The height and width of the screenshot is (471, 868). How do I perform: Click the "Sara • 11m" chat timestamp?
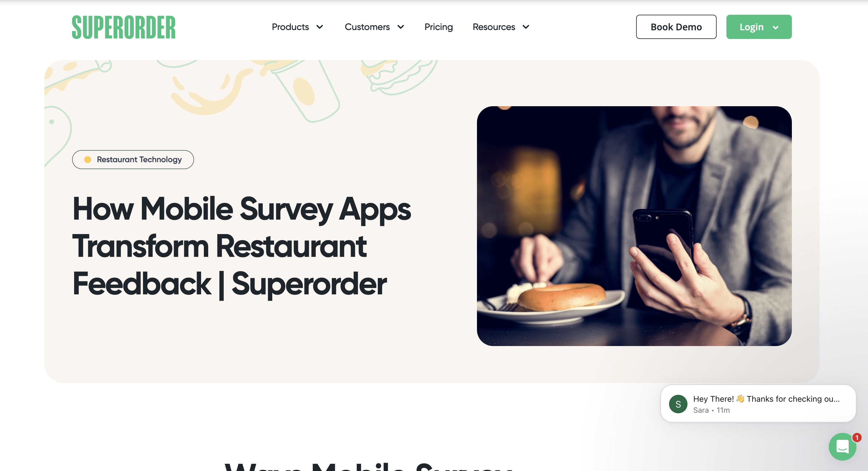pos(711,410)
